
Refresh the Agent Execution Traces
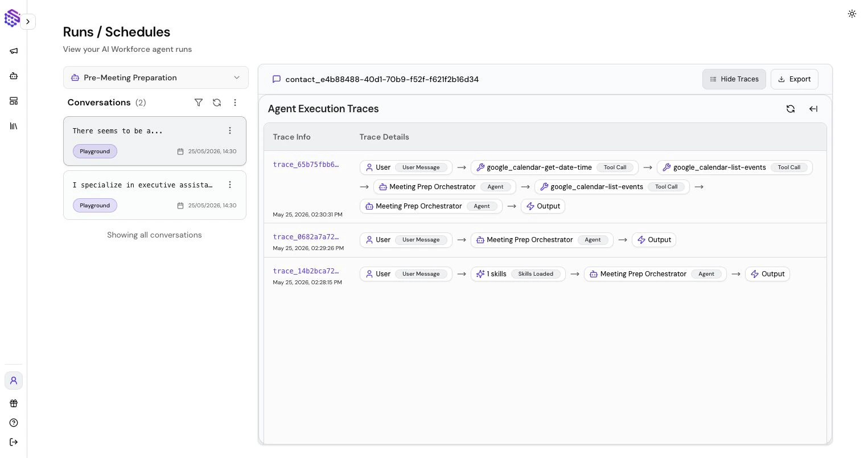click(791, 109)
